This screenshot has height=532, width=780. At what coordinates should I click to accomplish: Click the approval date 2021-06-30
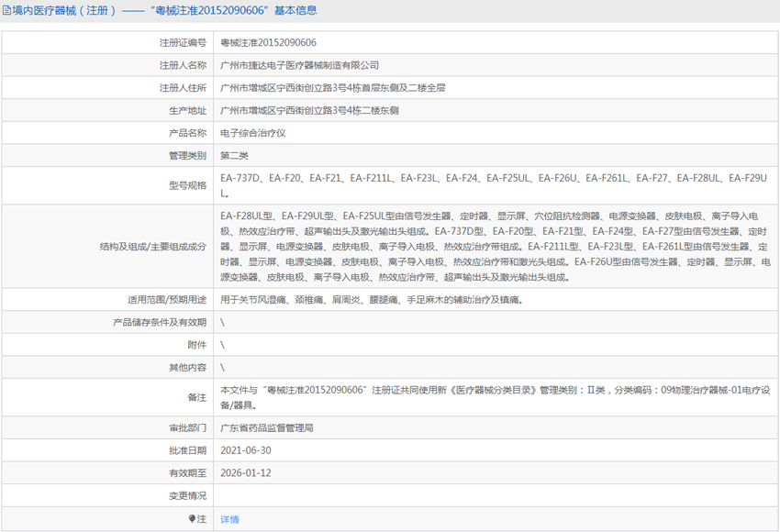pyautogui.click(x=246, y=450)
